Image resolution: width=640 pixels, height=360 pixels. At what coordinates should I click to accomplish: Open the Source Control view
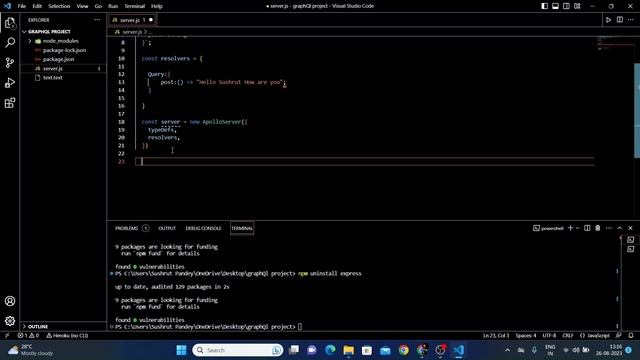[10, 62]
